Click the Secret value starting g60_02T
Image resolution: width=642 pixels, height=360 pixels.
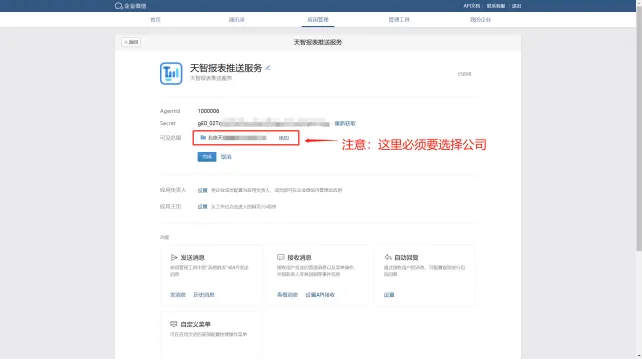[263, 123]
